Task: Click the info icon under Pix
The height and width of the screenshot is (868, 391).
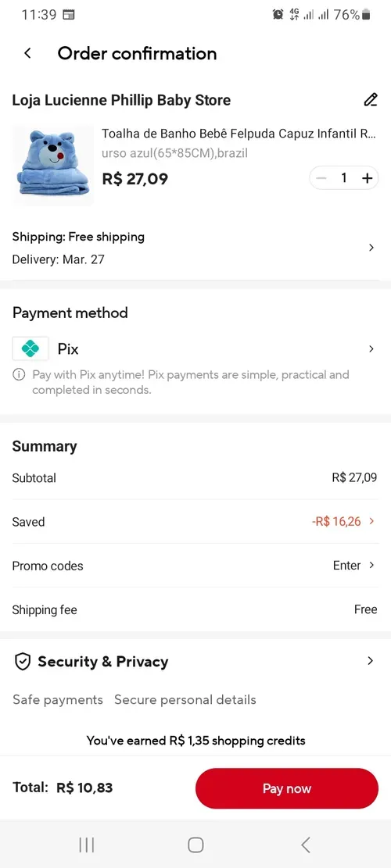Action: click(x=19, y=375)
